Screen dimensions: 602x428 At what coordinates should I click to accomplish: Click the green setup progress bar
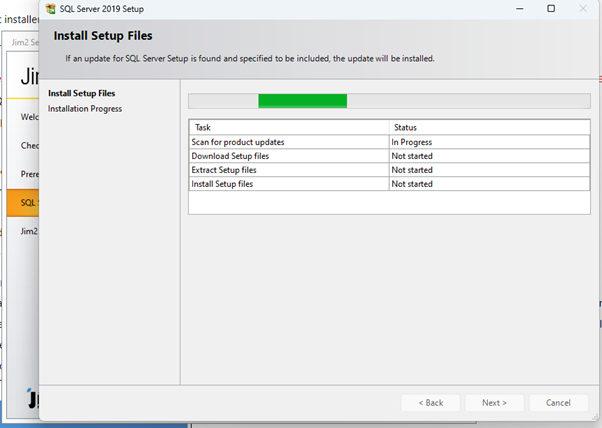(x=303, y=101)
